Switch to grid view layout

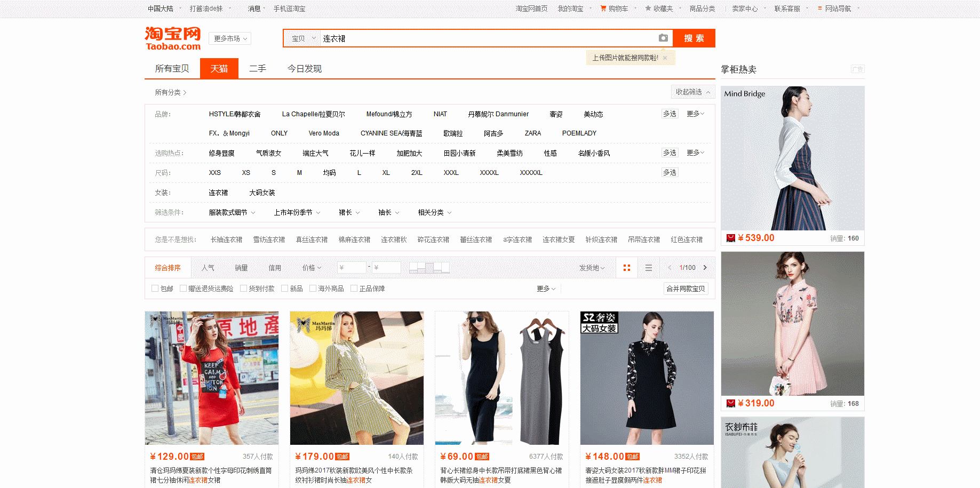pos(627,268)
